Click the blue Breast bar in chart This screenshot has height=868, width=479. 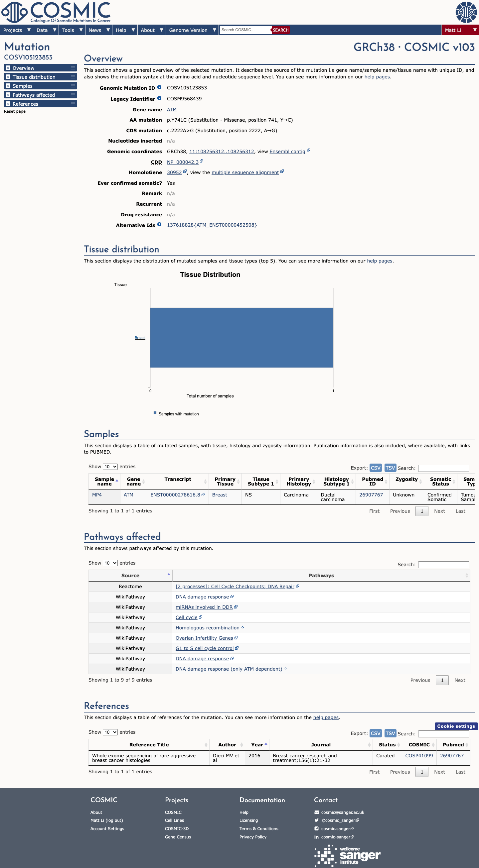[x=241, y=337]
